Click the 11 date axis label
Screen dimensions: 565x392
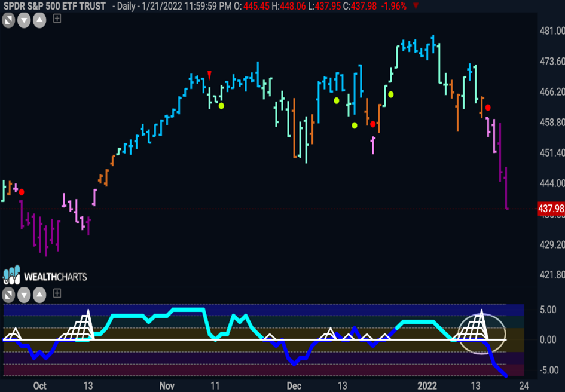[x=215, y=386]
